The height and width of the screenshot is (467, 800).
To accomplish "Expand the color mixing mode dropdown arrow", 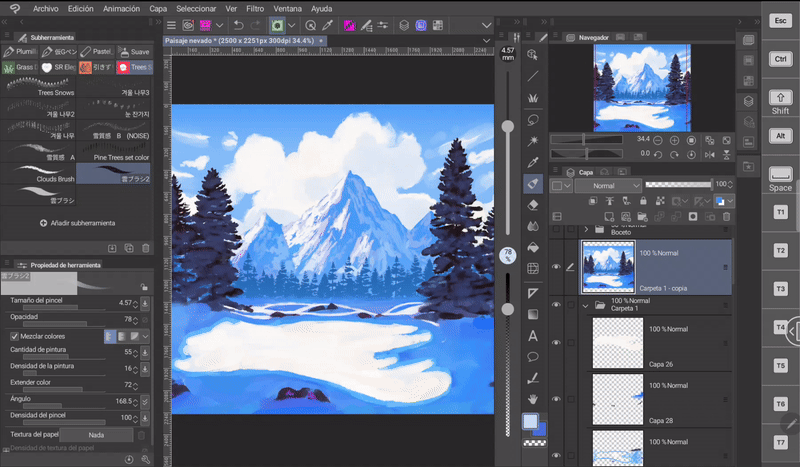I will 145,336.
